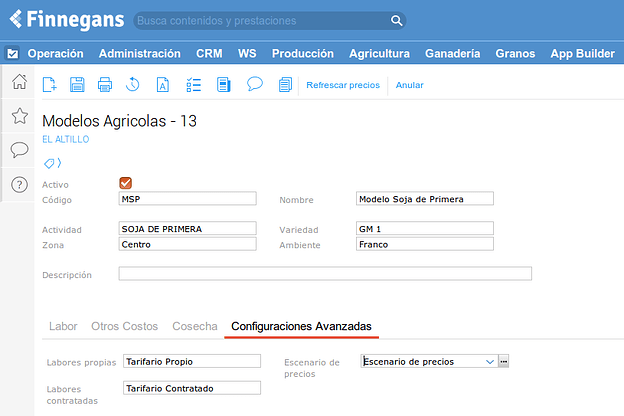Create new document with toolbar icon
Viewport: 624px width, 416px height.
pos(49,84)
